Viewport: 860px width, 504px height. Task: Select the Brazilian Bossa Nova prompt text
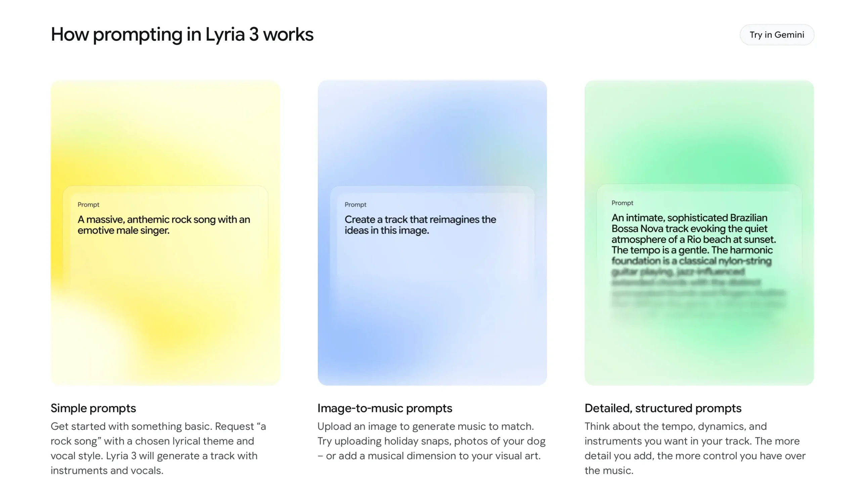[693, 234]
